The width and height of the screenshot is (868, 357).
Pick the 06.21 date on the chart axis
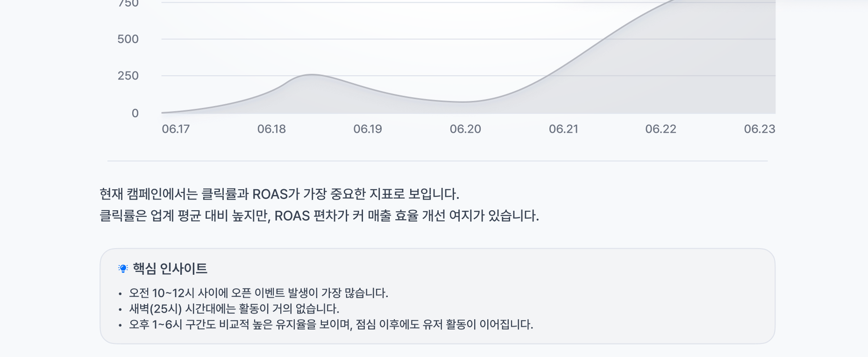[563, 129]
